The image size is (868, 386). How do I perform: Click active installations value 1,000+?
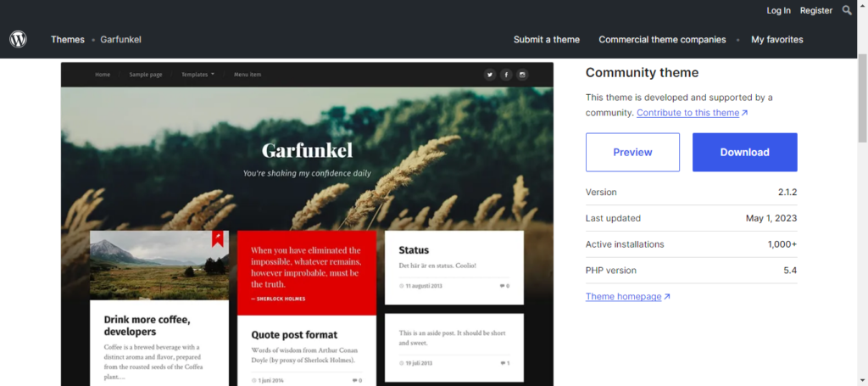(782, 244)
